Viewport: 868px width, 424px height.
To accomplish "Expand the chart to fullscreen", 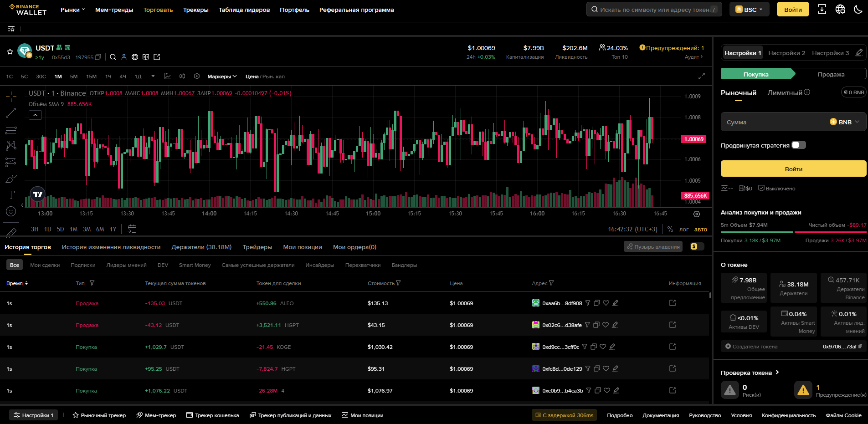I will (x=702, y=76).
